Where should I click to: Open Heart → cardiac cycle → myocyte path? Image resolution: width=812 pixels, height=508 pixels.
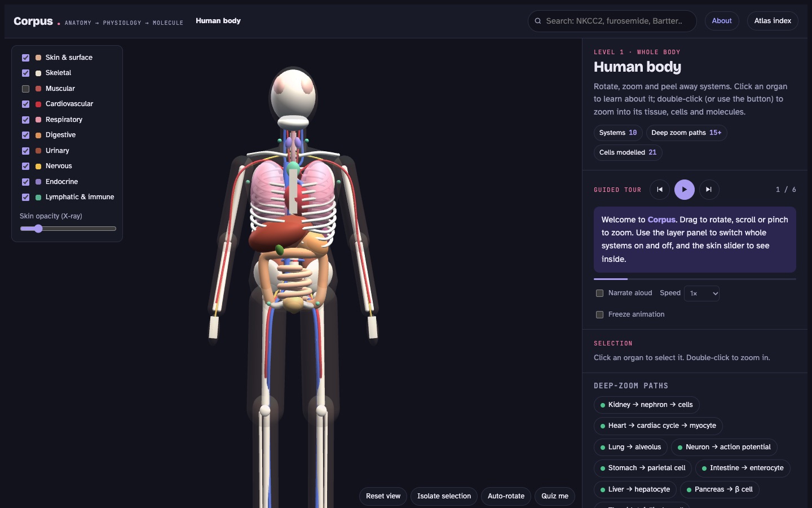[658, 426]
